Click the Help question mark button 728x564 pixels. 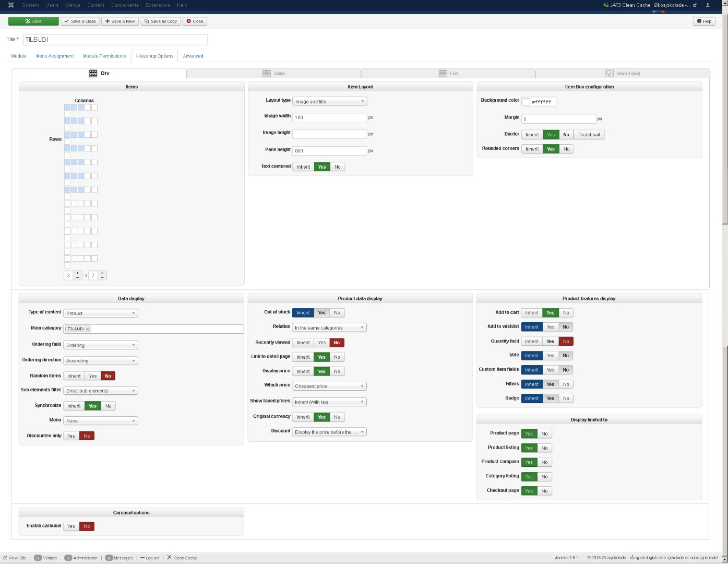(704, 21)
